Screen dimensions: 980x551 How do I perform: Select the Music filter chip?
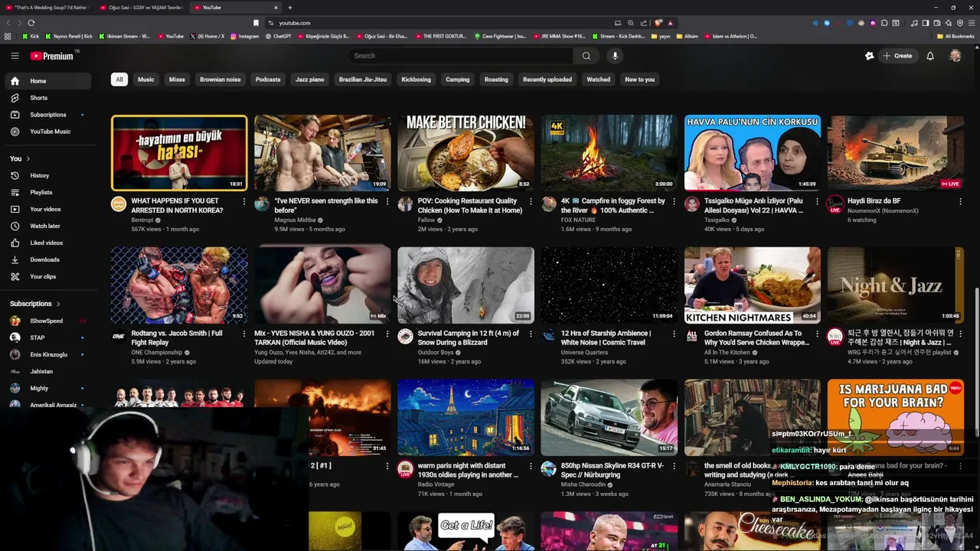(145, 80)
